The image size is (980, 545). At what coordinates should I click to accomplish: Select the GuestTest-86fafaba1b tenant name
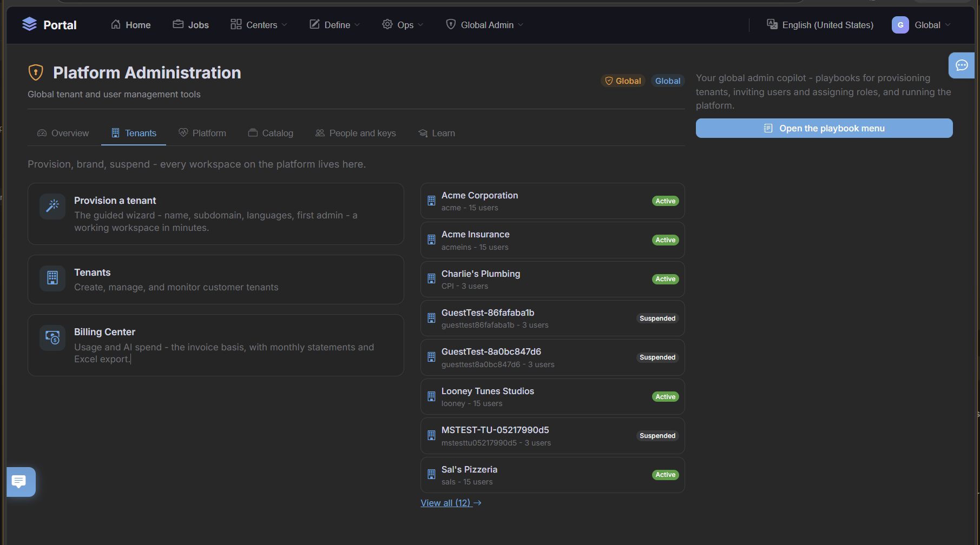tap(488, 313)
